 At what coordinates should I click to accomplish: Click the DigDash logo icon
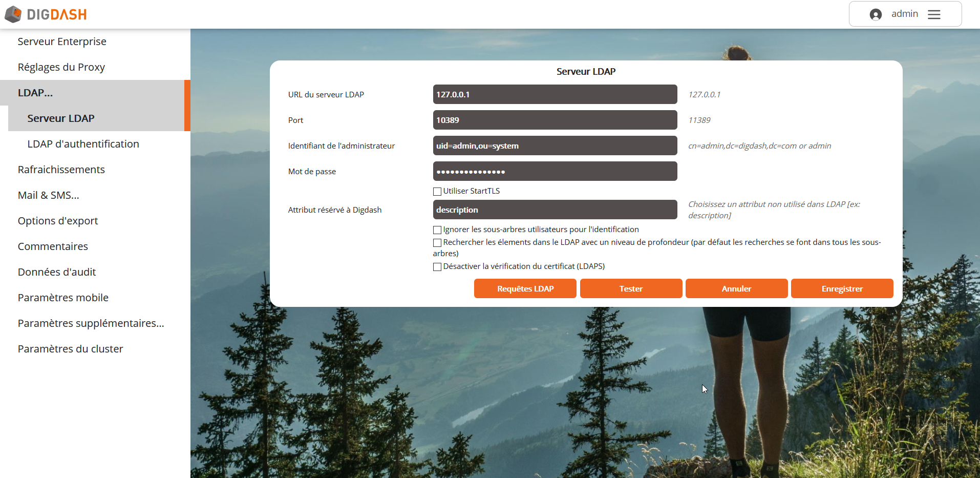(x=13, y=14)
